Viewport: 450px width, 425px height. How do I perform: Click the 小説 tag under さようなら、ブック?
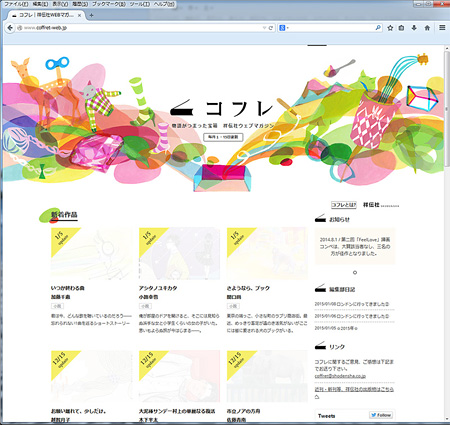(233, 306)
